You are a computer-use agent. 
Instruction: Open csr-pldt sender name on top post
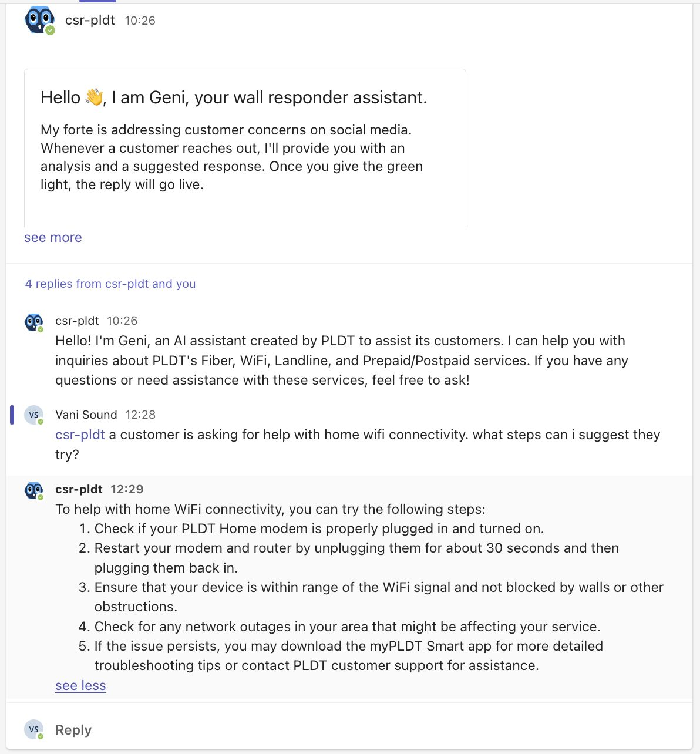90,20
